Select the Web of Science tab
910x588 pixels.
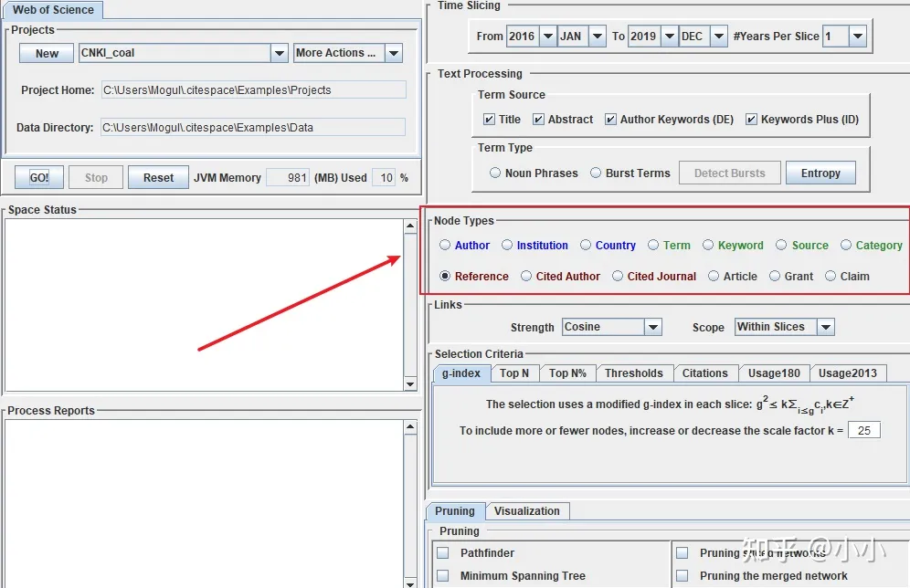click(53, 10)
